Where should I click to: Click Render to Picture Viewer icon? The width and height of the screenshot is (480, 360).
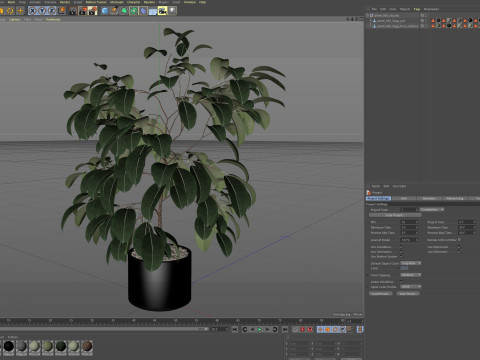tap(83, 11)
